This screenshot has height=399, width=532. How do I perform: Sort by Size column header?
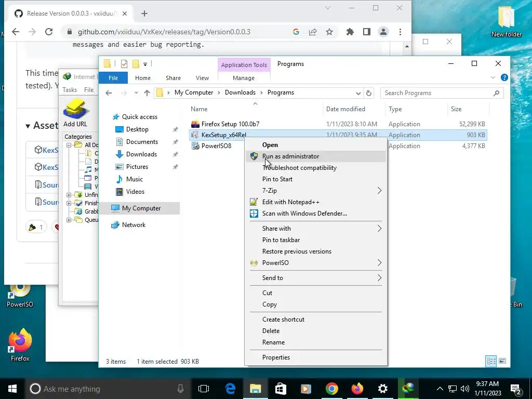pyautogui.click(x=456, y=109)
